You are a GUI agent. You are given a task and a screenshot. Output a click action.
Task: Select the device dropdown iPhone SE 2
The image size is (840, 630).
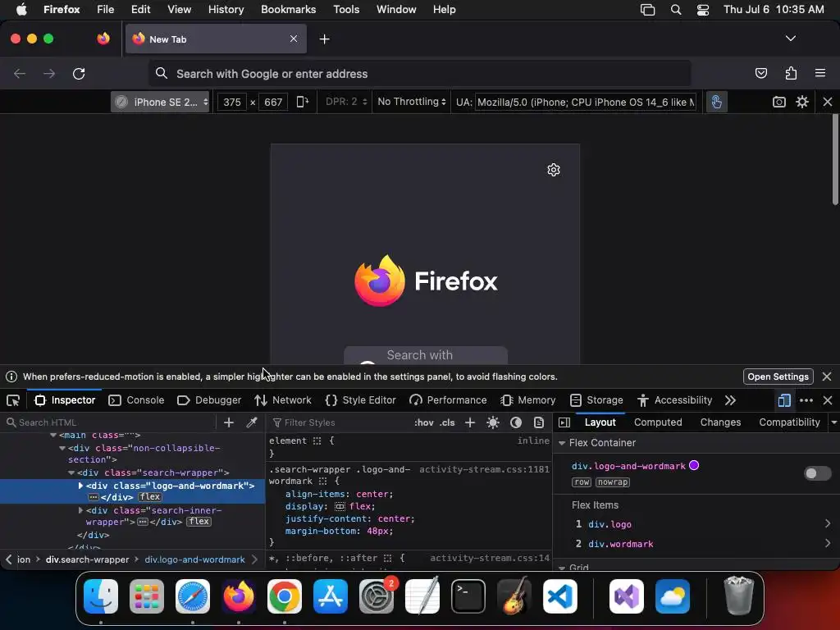tap(160, 102)
